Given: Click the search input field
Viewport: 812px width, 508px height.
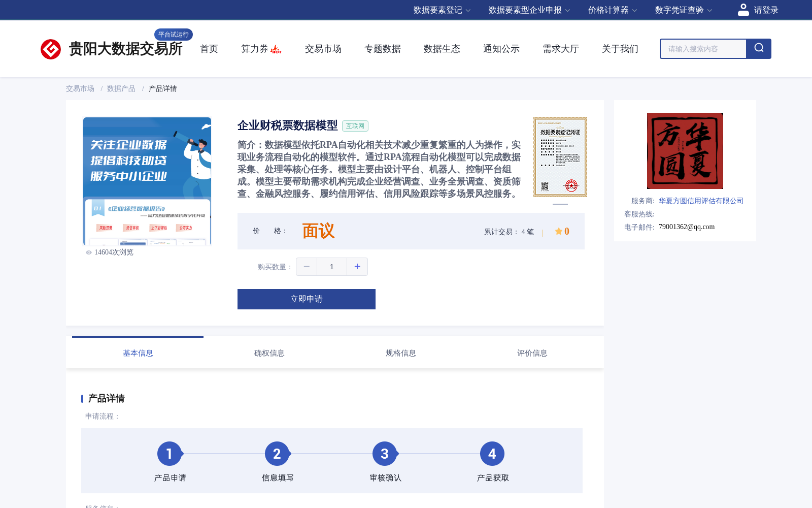Looking at the screenshot, I should pos(703,49).
